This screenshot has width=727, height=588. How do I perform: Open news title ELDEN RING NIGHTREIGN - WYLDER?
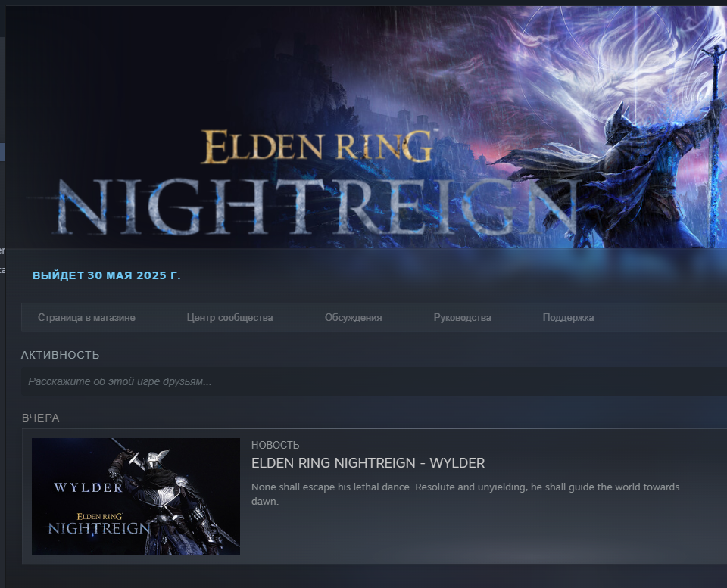coord(368,463)
